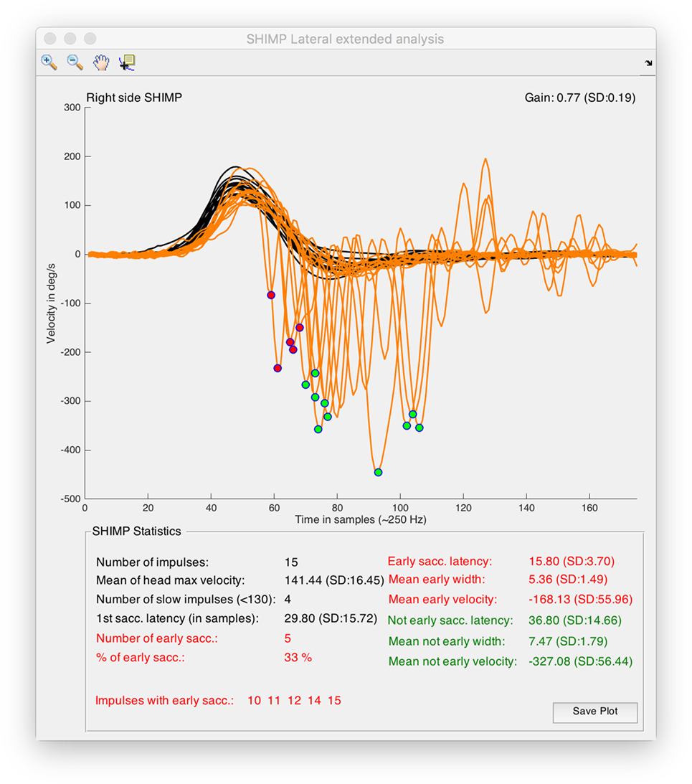This screenshot has width=692, height=784.
Task: Click the '-500' tick on the velocity axis
Action: (x=70, y=499)
